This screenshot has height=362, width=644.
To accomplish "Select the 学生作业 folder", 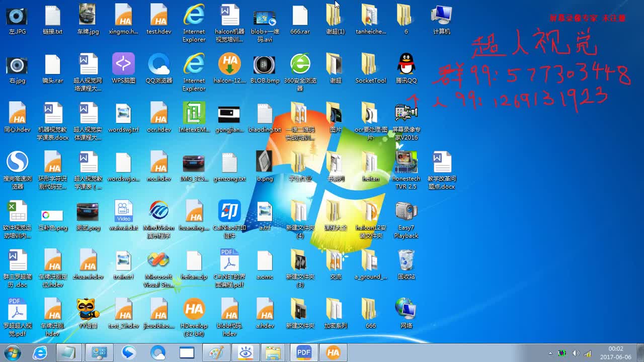I will [300, 166].
